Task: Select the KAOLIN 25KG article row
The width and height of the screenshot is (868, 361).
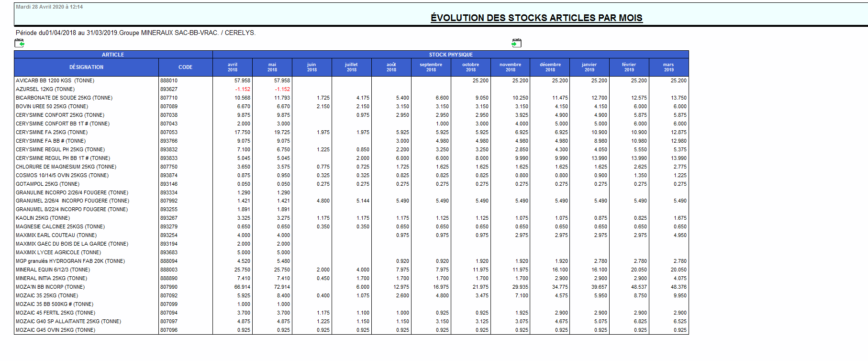Action: (43, 218)
